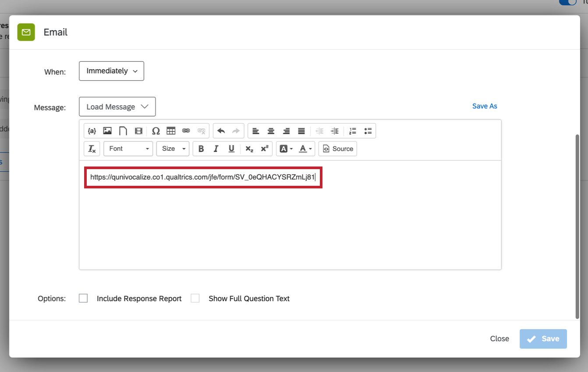
Task: Insert piped text using the {a} icon
Action: click(x=92, y=131)
